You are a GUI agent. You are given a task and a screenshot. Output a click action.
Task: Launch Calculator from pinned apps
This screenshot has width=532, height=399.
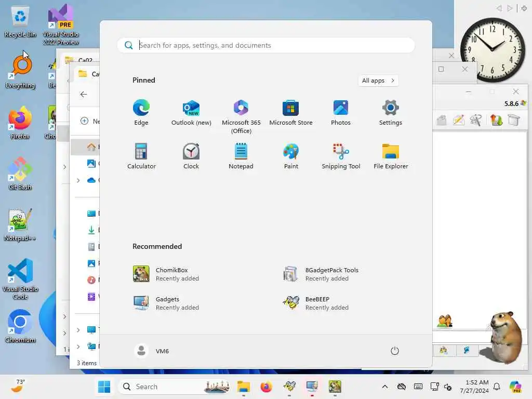point(141,156)
